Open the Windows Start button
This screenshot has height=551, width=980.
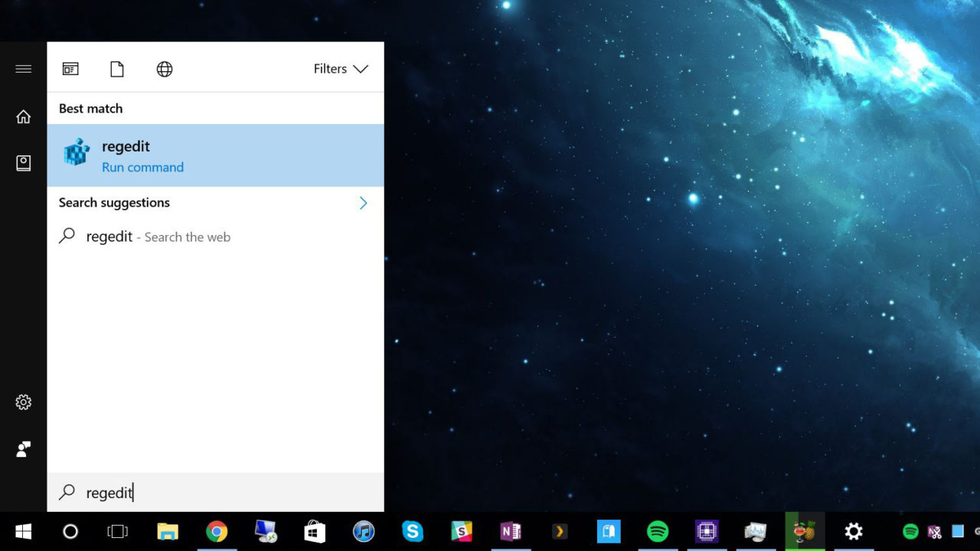pyautogui.click(x=24, y=531)
